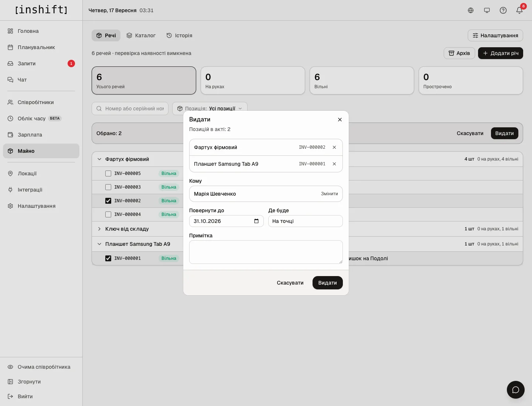Click Скасувати in the dialog footer
This screenshot has height=406, width=532.
coord(290,283)
